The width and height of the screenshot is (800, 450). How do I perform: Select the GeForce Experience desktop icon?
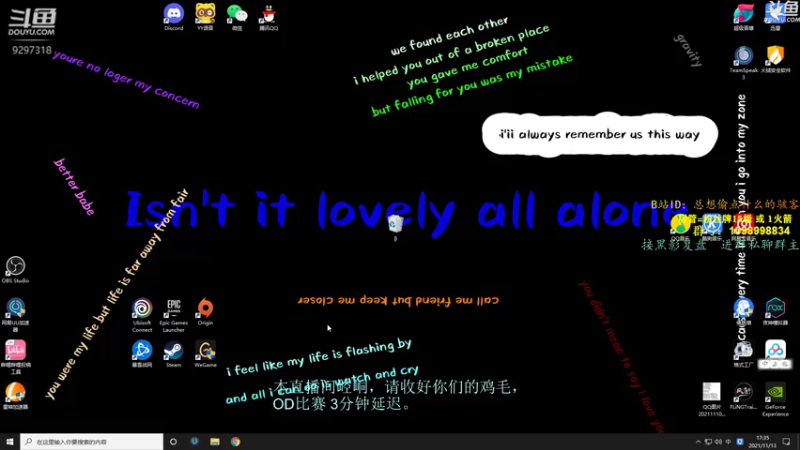pyautogui.click(x=775, y=399)
